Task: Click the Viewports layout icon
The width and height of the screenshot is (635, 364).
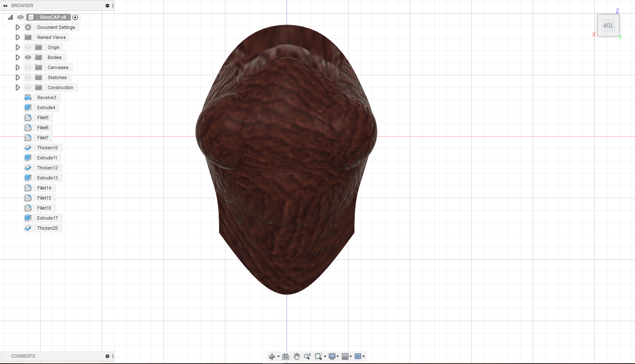Action: pos(358,356)
